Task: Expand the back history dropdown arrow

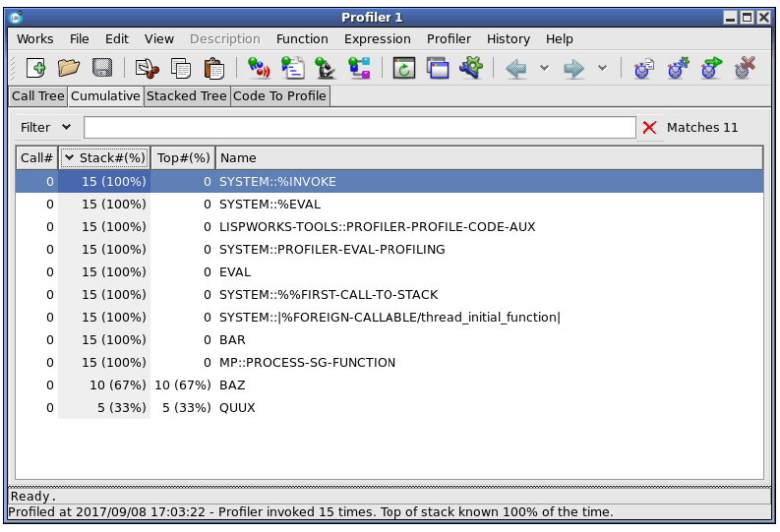Action: pyautogui.click(x=544, y=68)
